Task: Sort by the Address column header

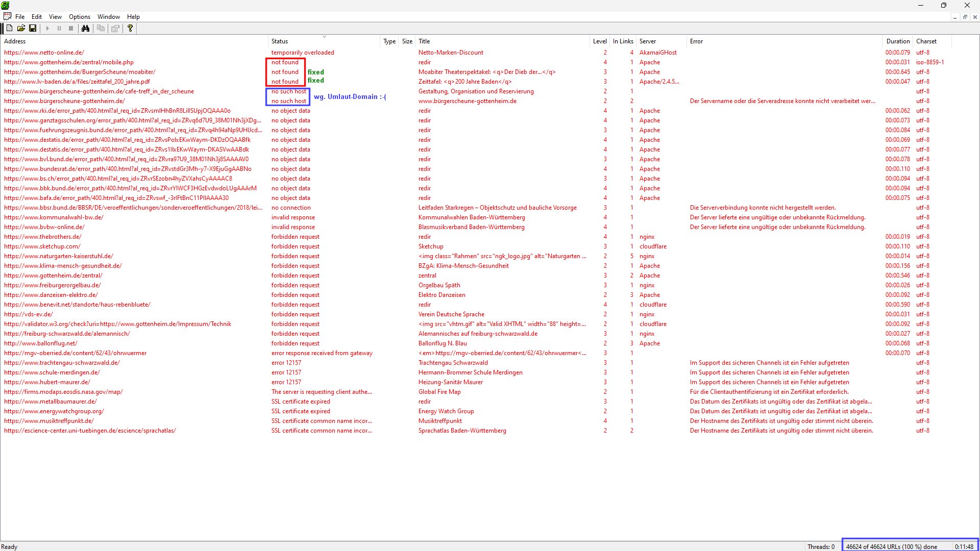Action: tap(15, 41)
